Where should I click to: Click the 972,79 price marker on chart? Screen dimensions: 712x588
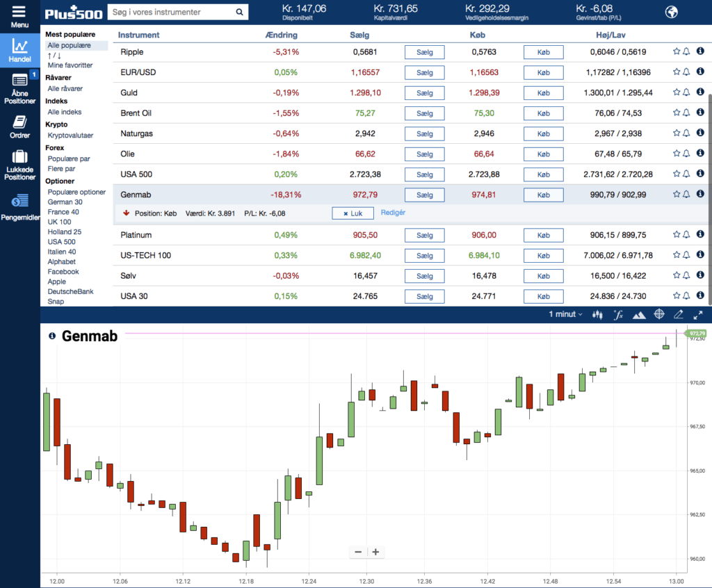697,334
